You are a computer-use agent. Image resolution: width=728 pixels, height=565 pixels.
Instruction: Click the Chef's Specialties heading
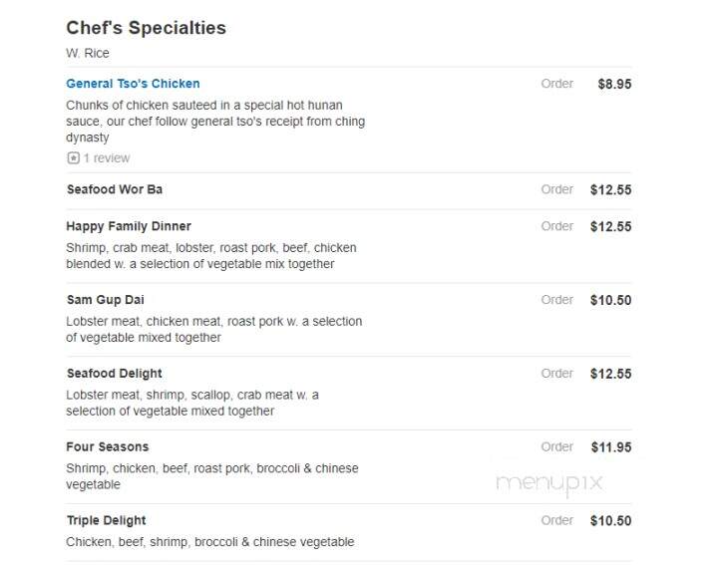tap(147, 28)
